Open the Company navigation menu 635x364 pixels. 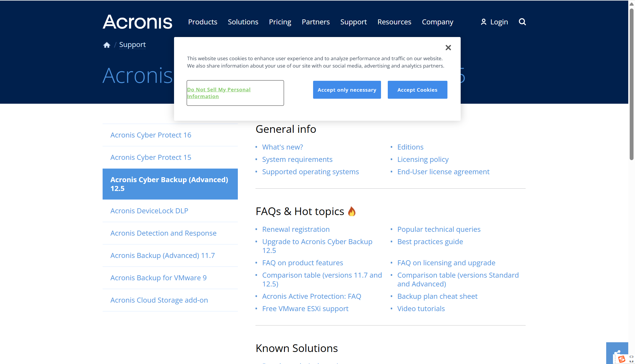pos(437,22)
